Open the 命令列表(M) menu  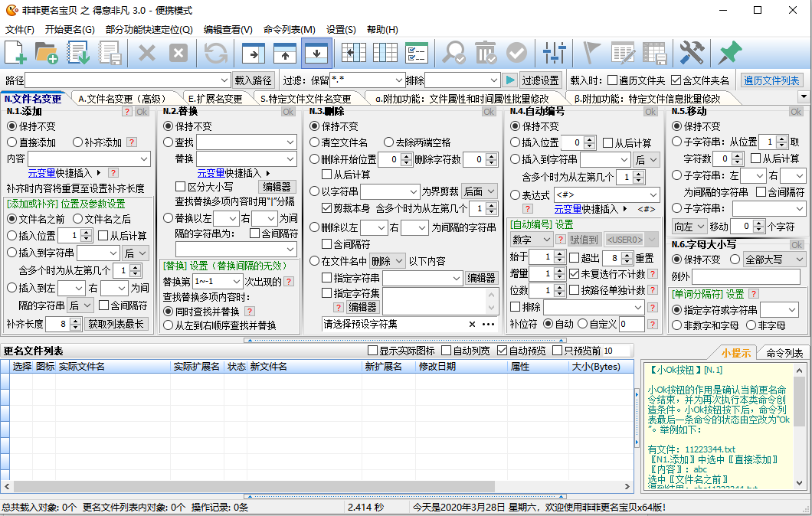pyautogui.click(x=289, y=30)
